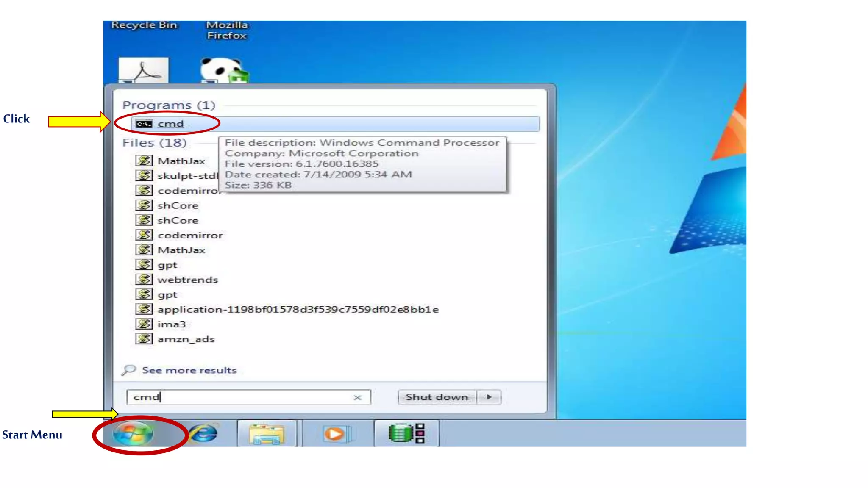Click the script icon next to amzn_ads
The image size is (868, 488).
pyautogui.click(x=144, y=338)
